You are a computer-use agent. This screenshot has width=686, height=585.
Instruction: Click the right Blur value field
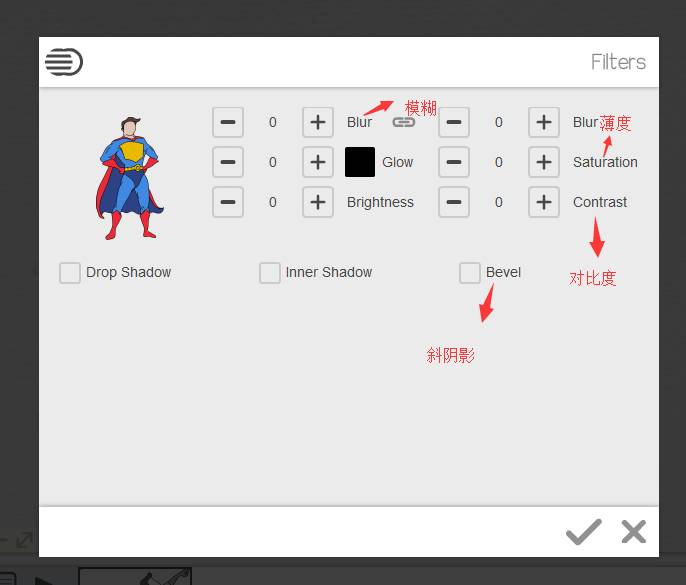tap(499, 122)
